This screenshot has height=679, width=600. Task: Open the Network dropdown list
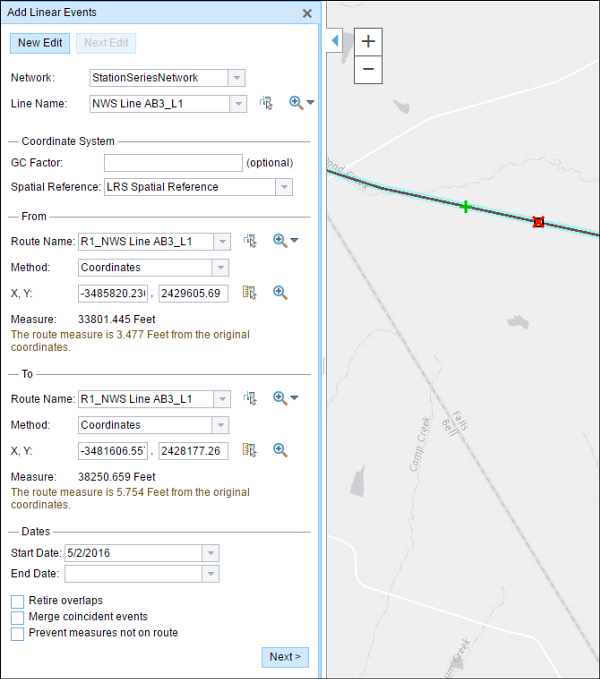(235, 77)
